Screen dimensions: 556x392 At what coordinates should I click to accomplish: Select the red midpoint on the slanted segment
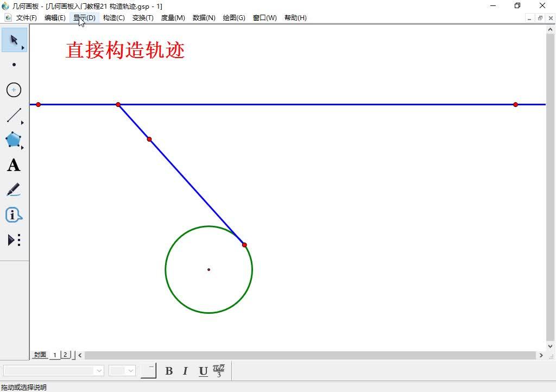[149, 140]
